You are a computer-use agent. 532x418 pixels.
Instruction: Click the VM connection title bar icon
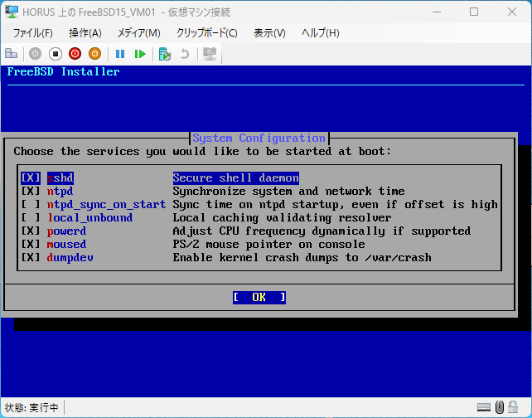coord(12,12)
